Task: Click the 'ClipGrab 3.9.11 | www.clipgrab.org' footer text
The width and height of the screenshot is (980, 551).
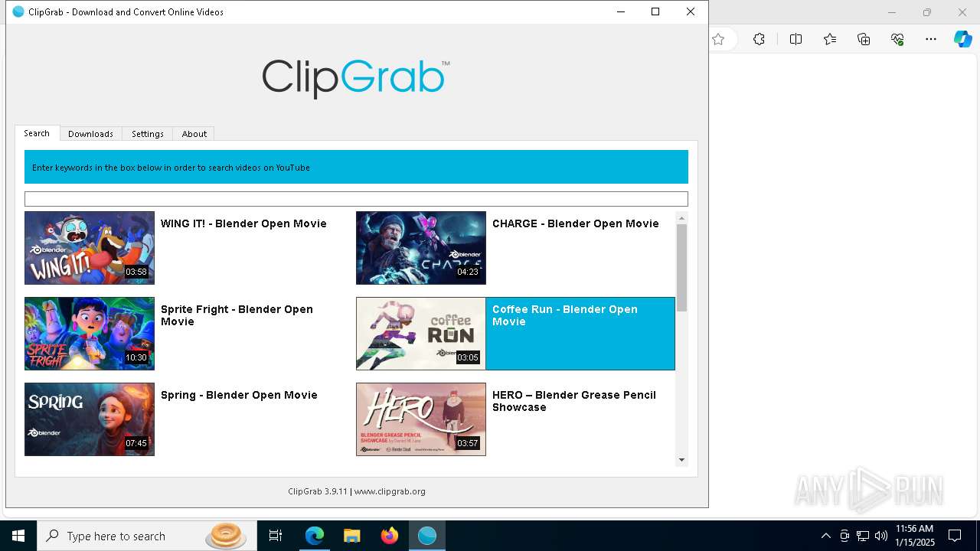Action: pyautogui.click(x=357, y=491)
